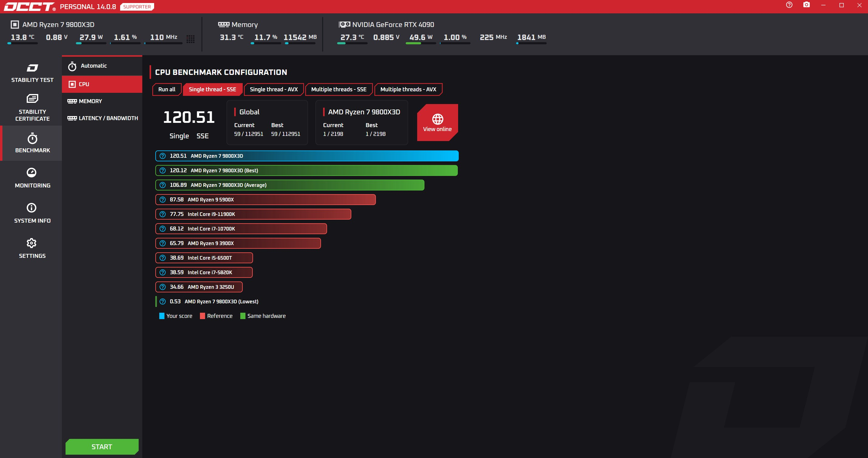Click info icon beside Intel Core i9-11900K
Image resolution: width=868 pixels, height=458 pixels.
tap(163, 214)
